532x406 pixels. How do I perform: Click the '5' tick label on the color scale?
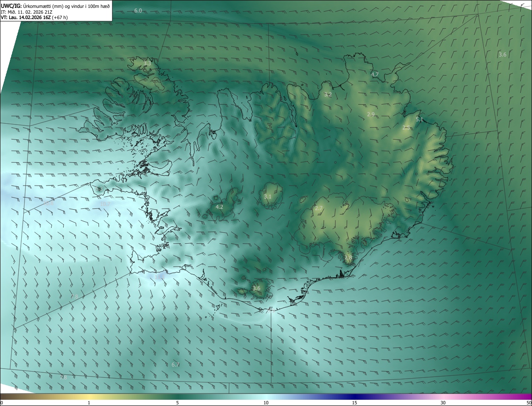pyautogui.click(x=177, y=403)
